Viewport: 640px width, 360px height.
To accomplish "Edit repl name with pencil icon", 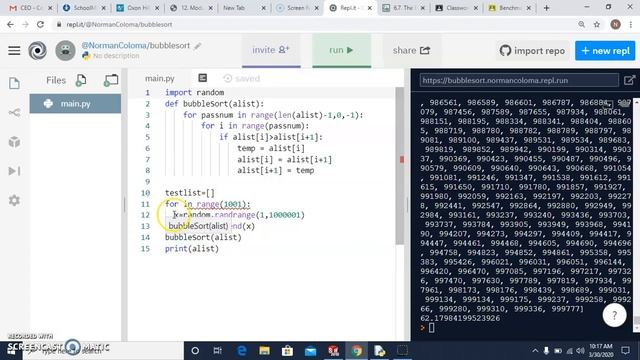I will pyautogui.click(x=198, y=46).
